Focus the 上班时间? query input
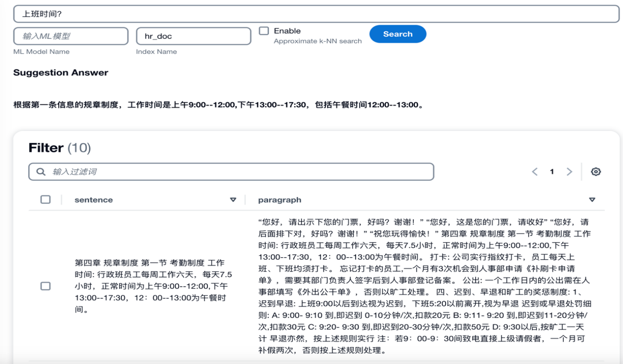Viewport: 623px width, 364px height. 316,14
